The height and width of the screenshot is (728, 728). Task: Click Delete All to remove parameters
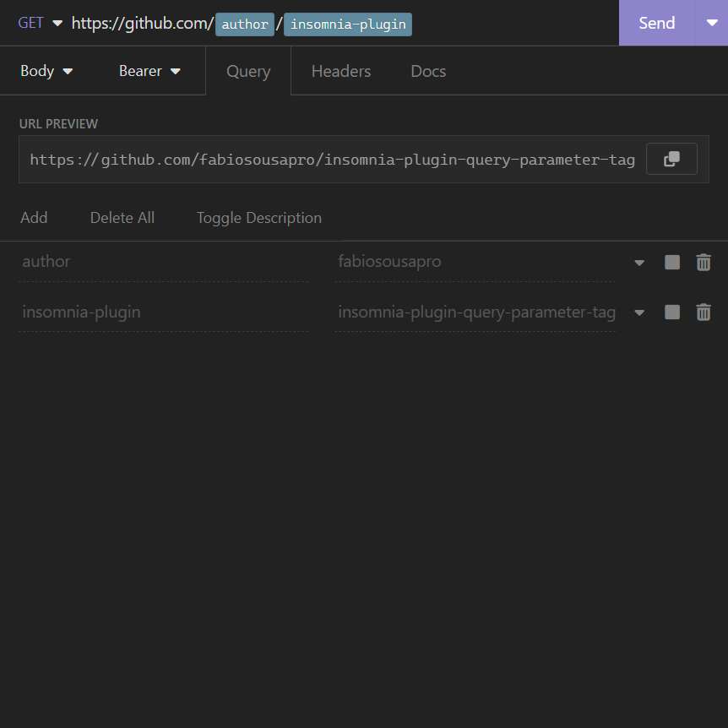click(122, 217)
